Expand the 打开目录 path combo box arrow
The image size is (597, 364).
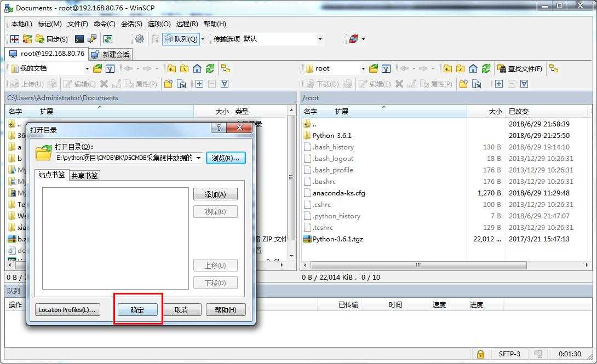[x=198, y=158]
